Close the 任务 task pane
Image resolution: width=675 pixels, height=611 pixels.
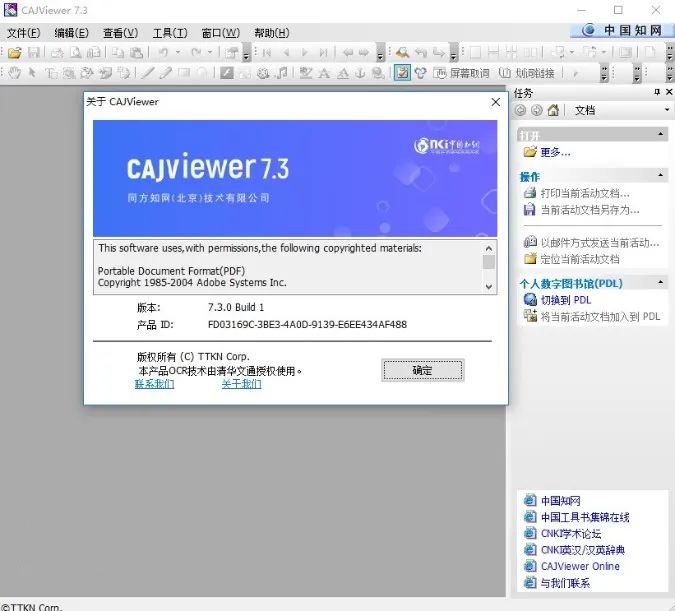tap(669, 92)
